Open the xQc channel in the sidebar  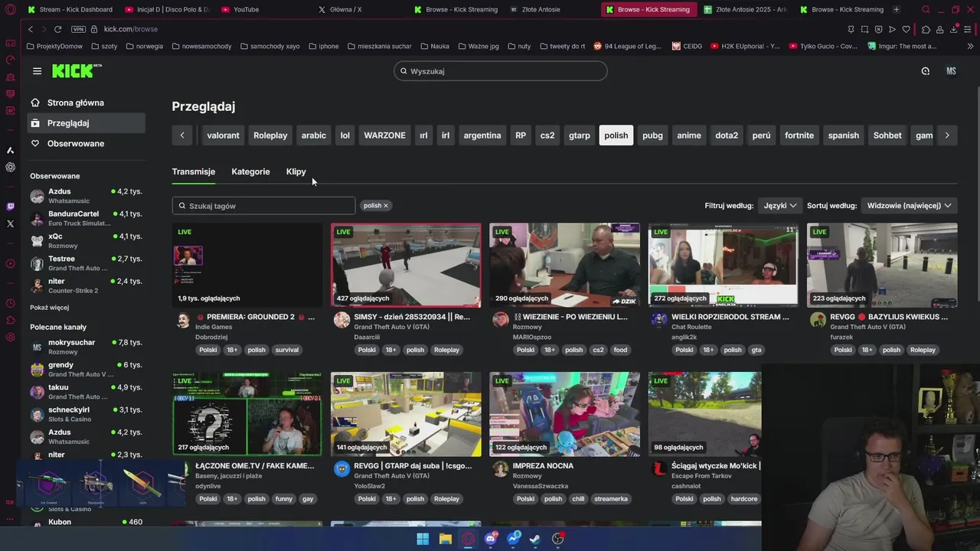(x=86, y=240)
